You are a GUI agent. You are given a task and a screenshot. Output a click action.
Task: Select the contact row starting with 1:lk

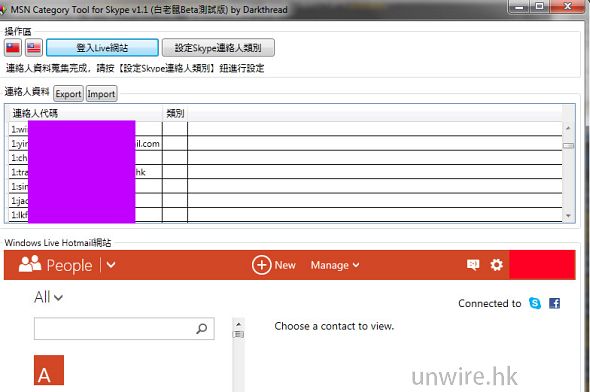(x=285, y=215)
